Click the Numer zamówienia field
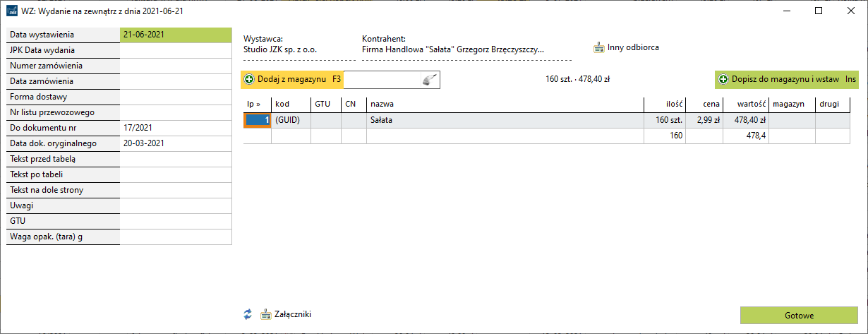The image size is (868, 334). pos(176,66)
